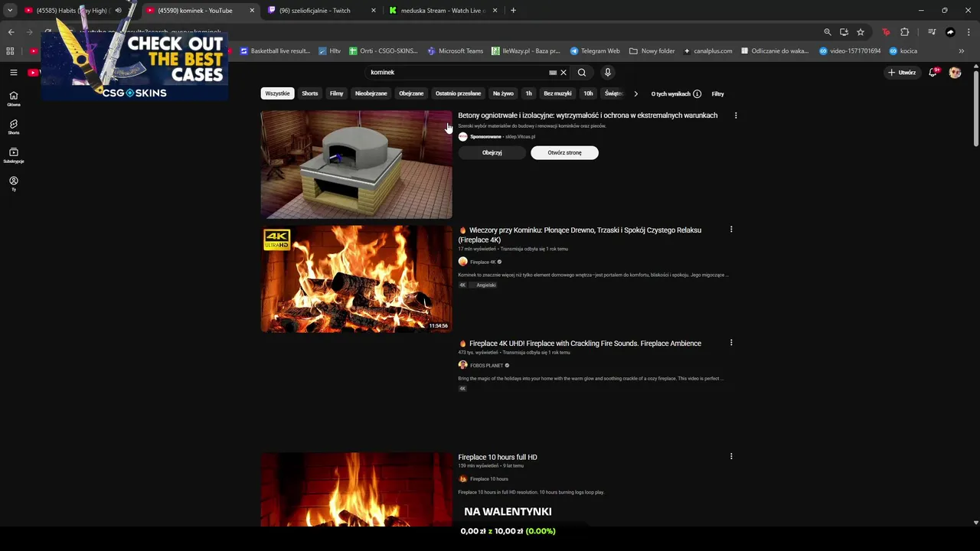980x551 pixels.
Task: Open the 'Fireplace 10 hours full HD' title
Action: [498, 457]
